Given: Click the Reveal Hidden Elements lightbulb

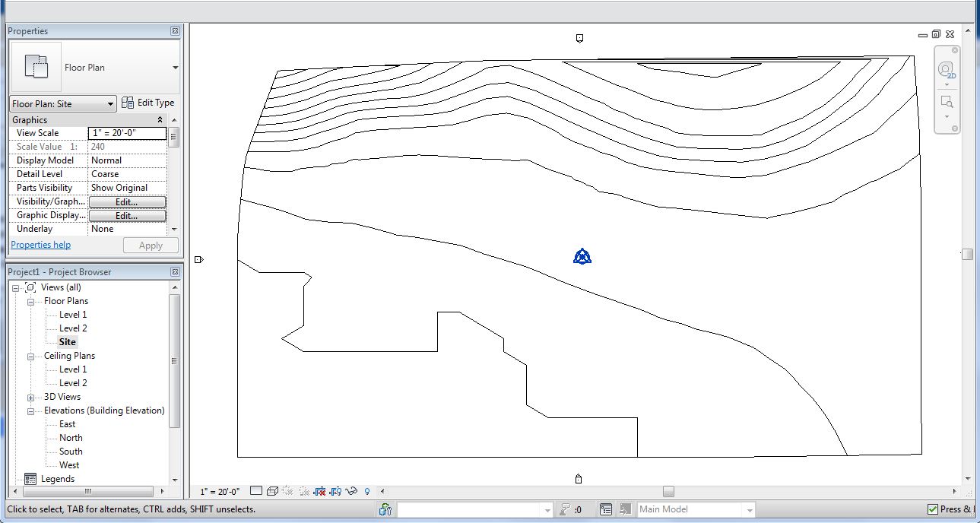Looking at the screenshot, I should (x=367, y=490).
